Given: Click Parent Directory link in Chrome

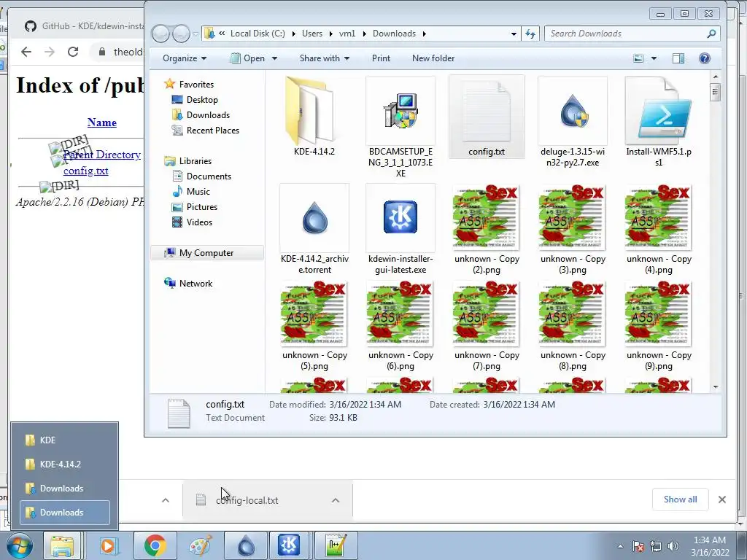Looking at the screenshot, I should 102,155.
